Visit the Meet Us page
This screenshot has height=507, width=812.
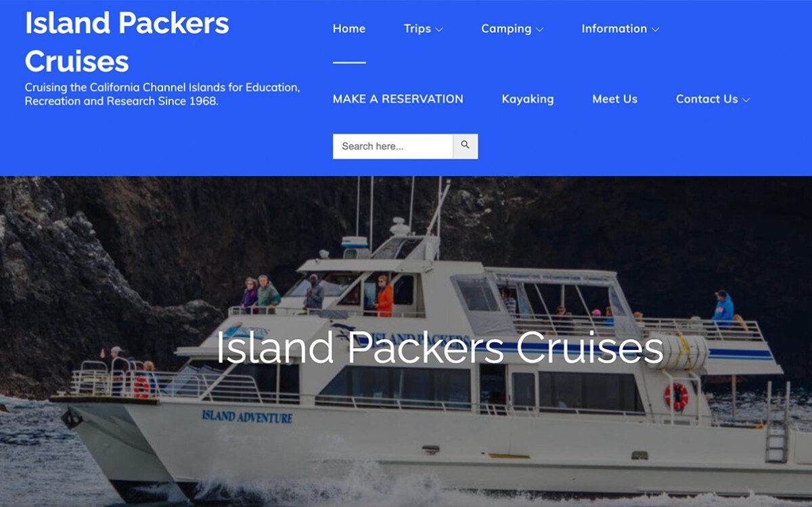[x=615, y=99]
